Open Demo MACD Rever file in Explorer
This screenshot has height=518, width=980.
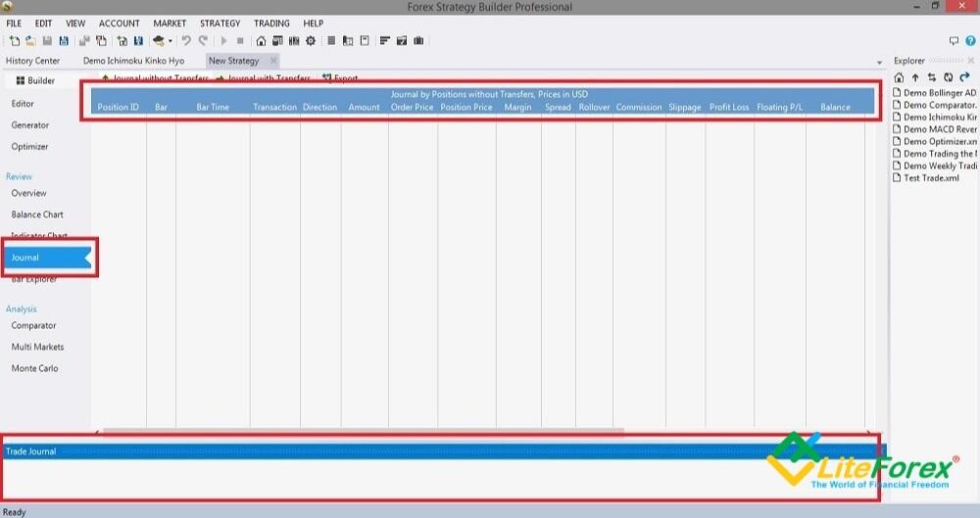(935, 129)
